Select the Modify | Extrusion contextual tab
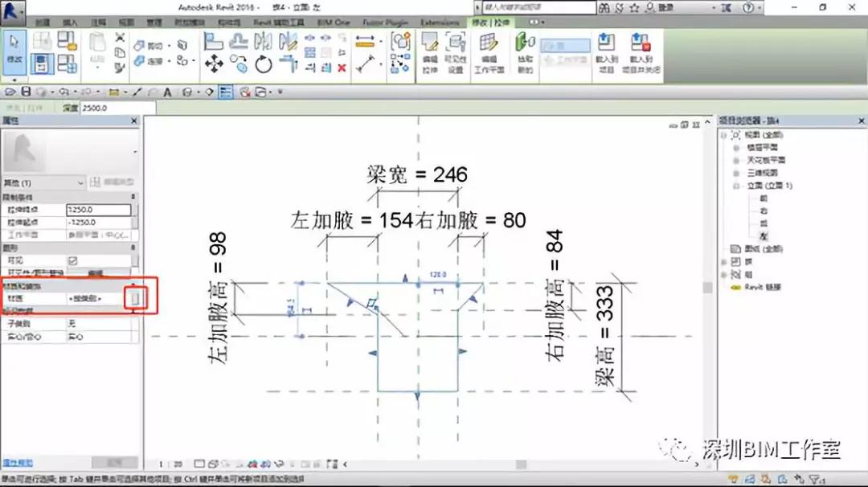Viewport: 868px width, 487px height. (490, 23)
